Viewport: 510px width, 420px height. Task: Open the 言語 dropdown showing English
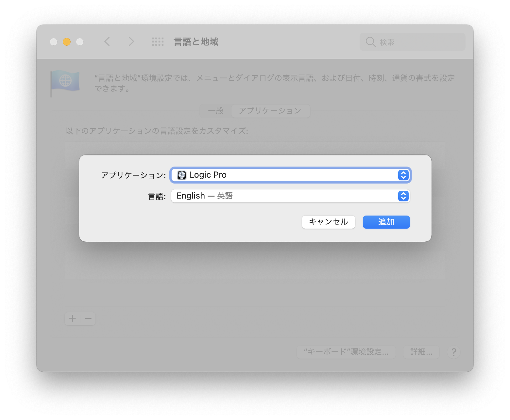290,196
